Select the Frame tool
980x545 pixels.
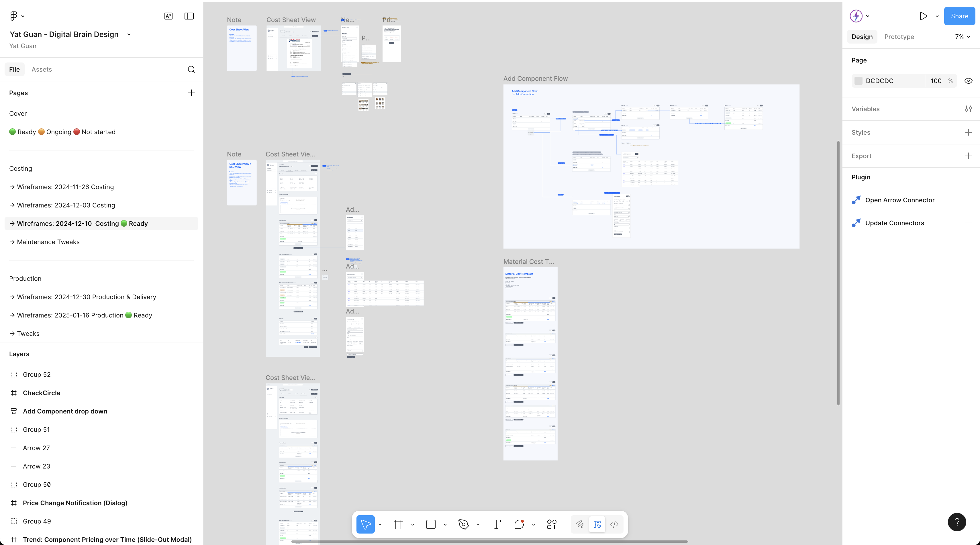pos(398,524)
